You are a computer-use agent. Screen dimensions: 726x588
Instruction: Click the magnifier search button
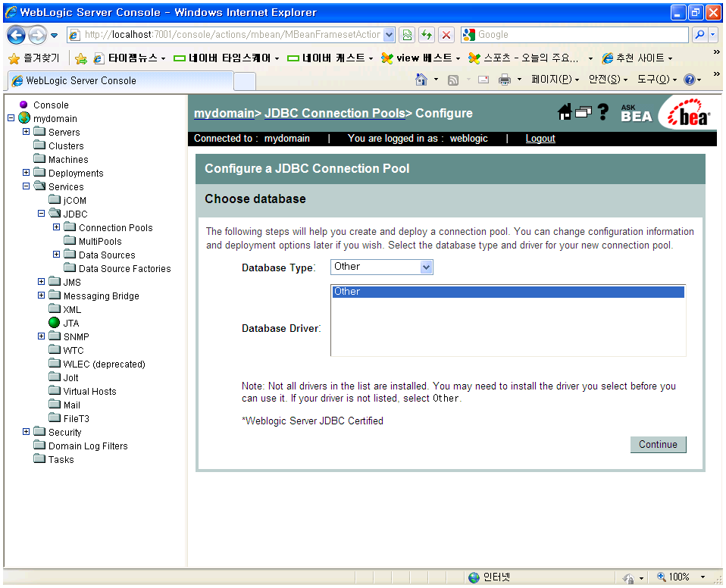click(699, 35)
